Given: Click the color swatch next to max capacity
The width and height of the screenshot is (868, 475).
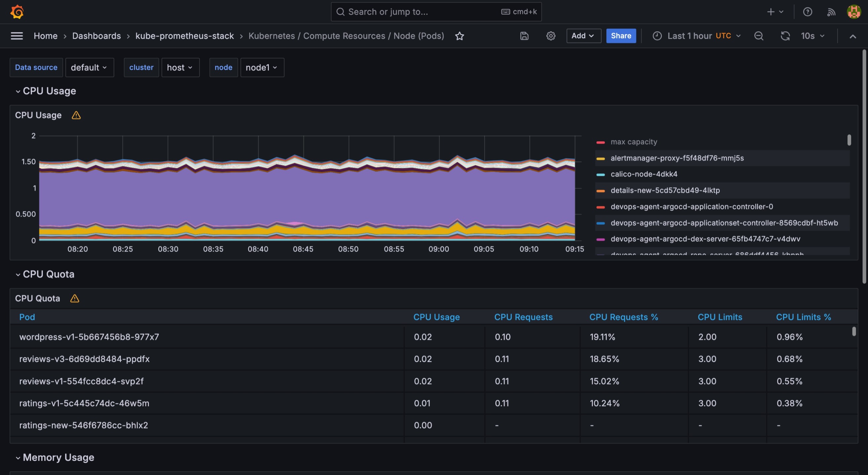Looking at the screenshot, I should pyautogui.click(x=601, y=142).
